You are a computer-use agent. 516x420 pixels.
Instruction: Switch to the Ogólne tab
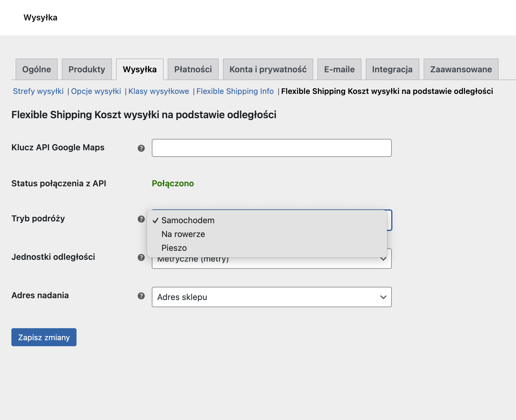point(37,69)
